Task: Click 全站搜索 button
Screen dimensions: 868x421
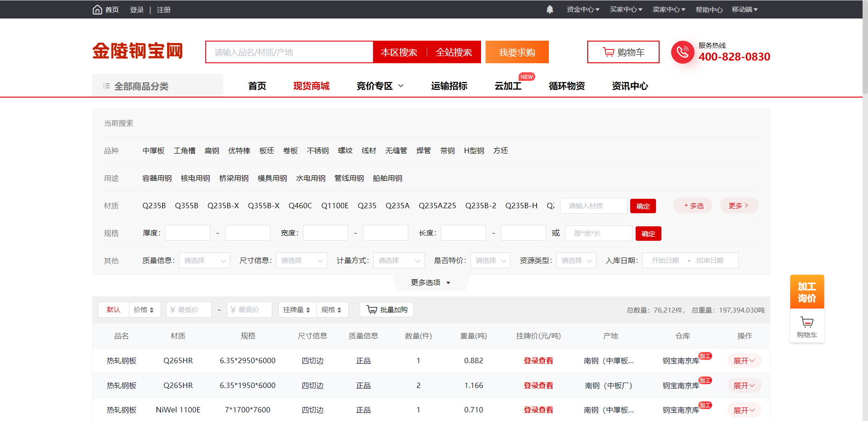Action: [454, 52]
